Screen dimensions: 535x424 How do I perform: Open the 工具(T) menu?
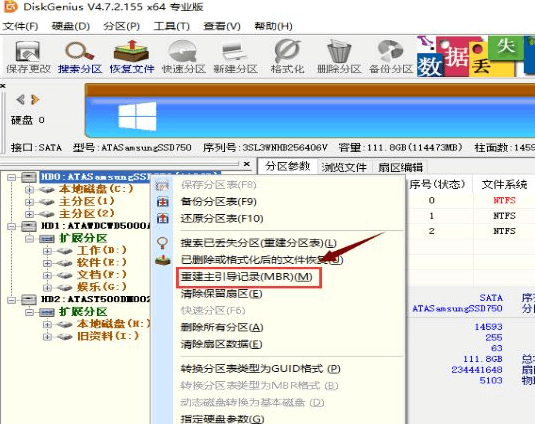(x=171, y=26)
